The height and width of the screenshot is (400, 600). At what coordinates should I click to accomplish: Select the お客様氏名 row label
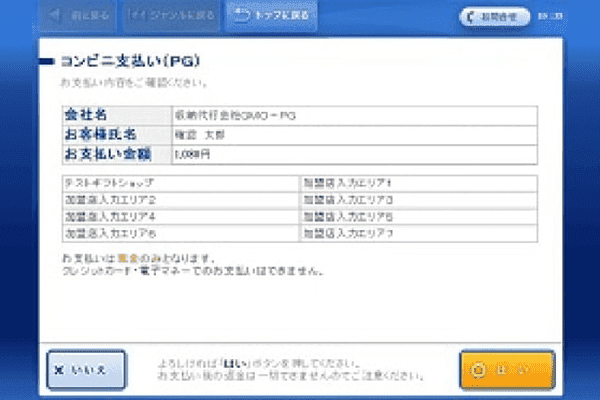99,135
